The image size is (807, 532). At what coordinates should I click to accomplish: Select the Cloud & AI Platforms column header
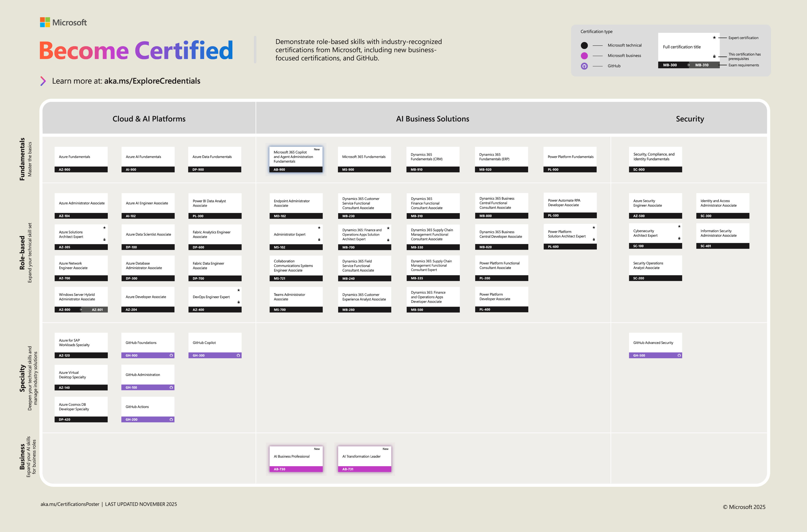(x=149, y=119)
